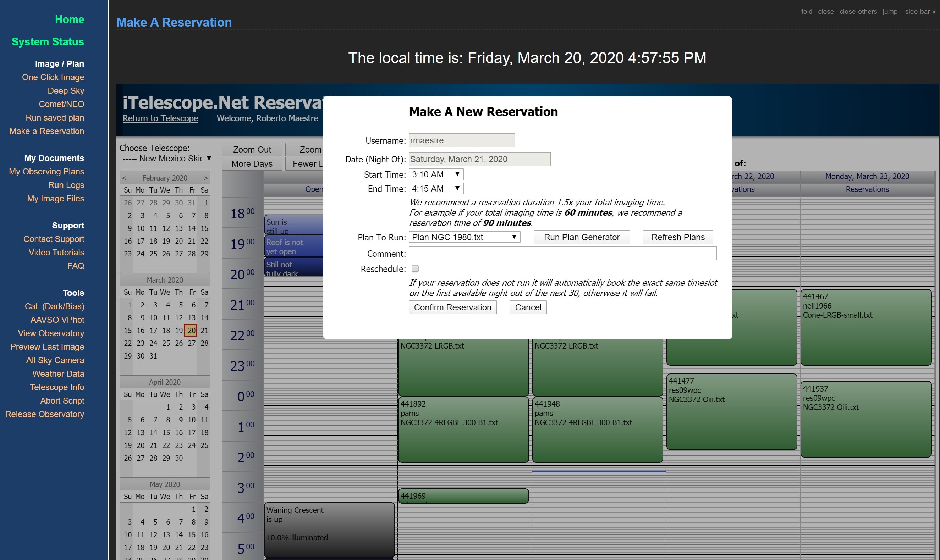Open Make a Reservation sidebar link
940x560 pixels.
pos(47,131)
